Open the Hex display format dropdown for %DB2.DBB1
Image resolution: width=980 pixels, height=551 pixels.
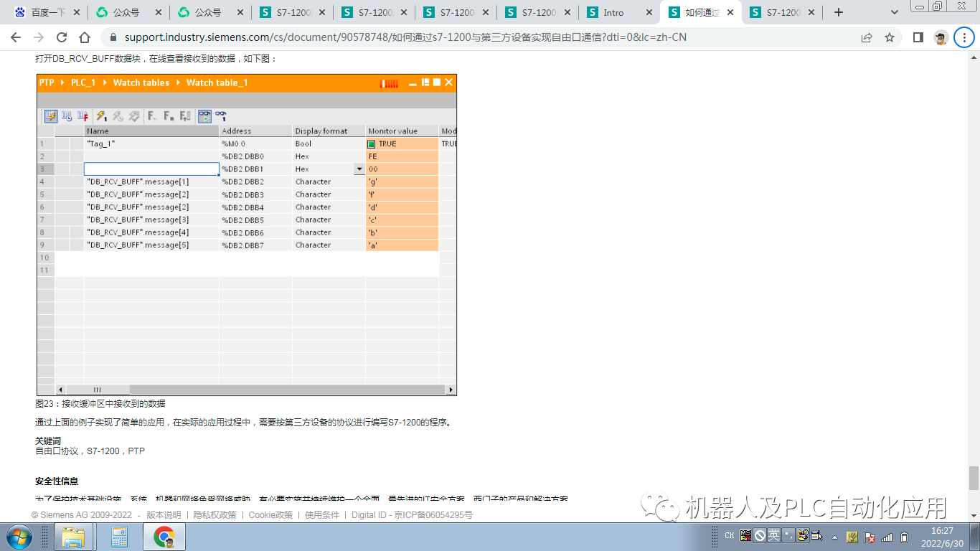tap(359, 169)
